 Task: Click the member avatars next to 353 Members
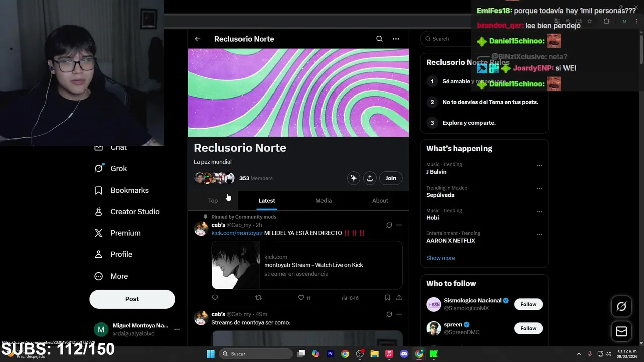pyautogui.click(x=215, y=178)
